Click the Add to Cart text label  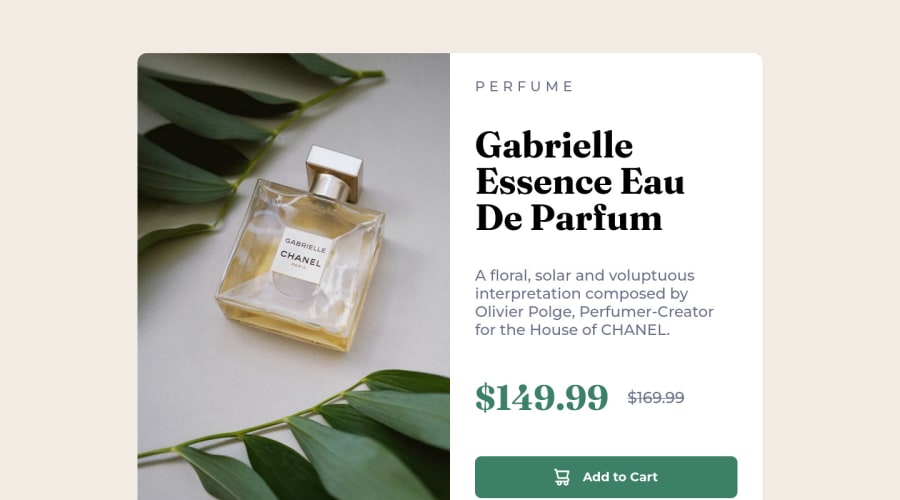click(620, 477)
